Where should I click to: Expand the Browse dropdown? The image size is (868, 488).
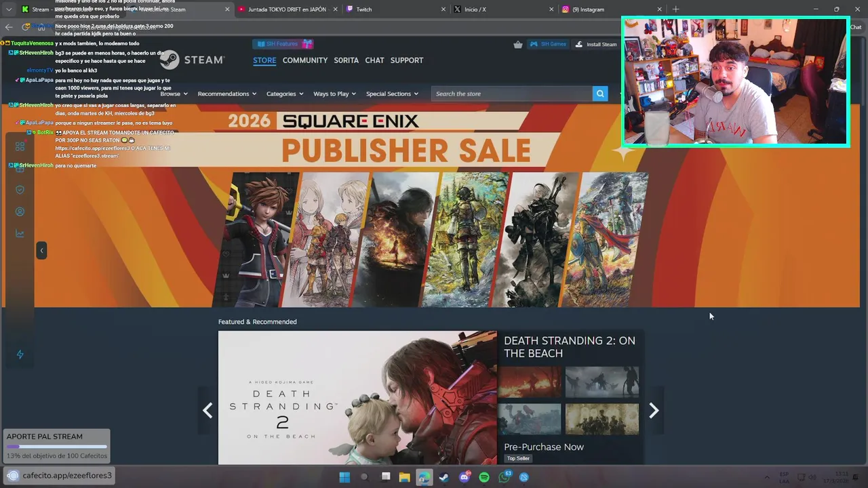[x=174, y=94]
